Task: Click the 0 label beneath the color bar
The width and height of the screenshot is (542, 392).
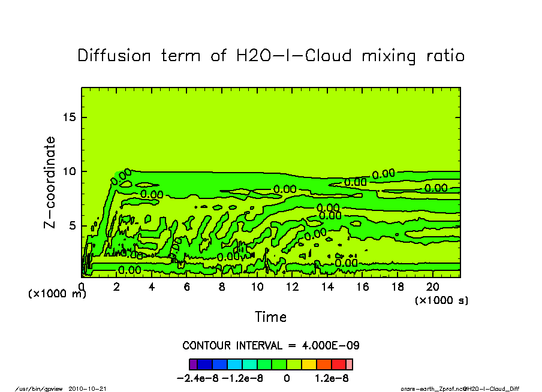Action: 287,378
